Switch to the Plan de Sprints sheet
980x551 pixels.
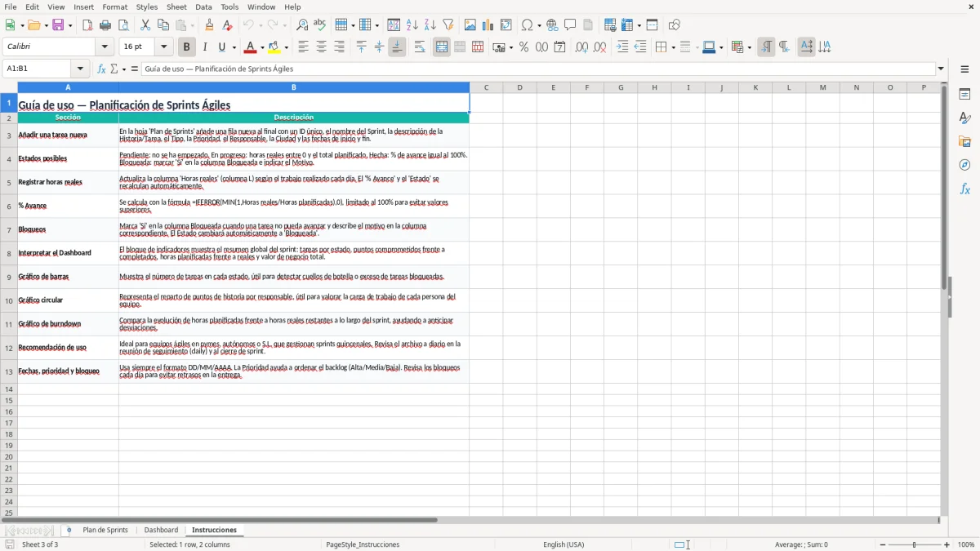(105, 530)
